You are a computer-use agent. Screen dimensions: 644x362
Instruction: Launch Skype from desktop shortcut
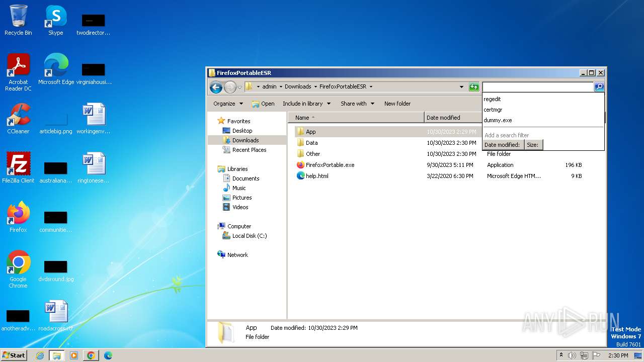pyautogui.click(x=55, y=20)
